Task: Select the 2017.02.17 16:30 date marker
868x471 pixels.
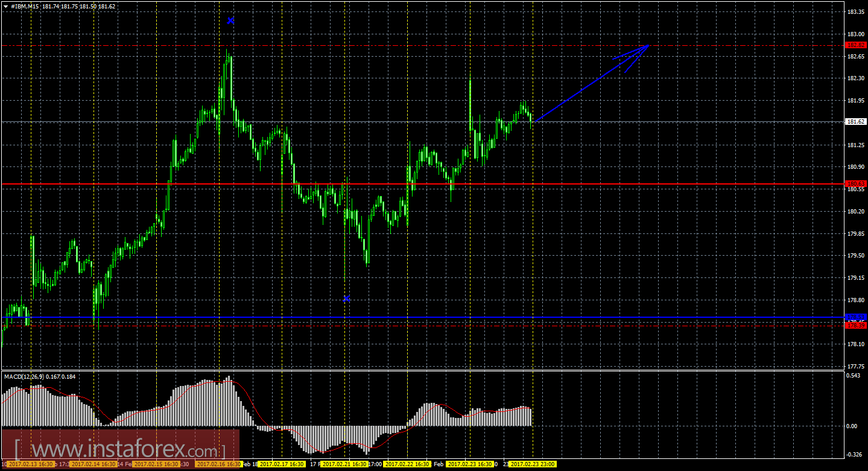Action: pos(282,464)
